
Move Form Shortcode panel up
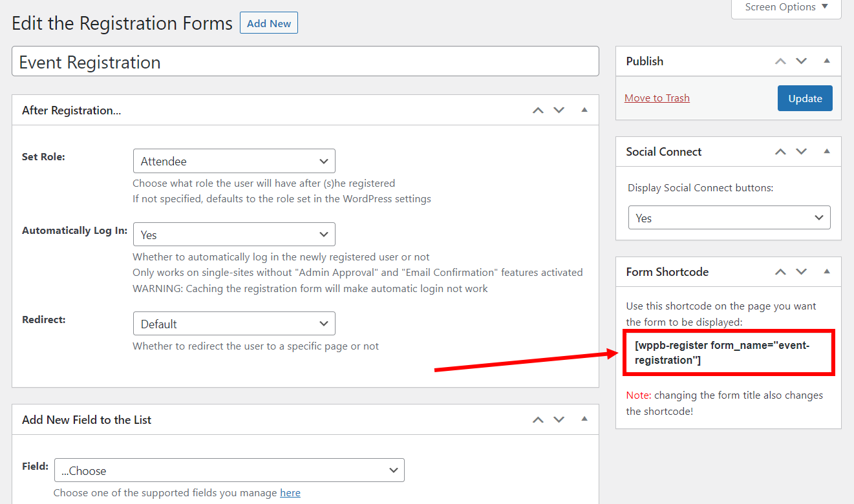(x=780, y=272)
